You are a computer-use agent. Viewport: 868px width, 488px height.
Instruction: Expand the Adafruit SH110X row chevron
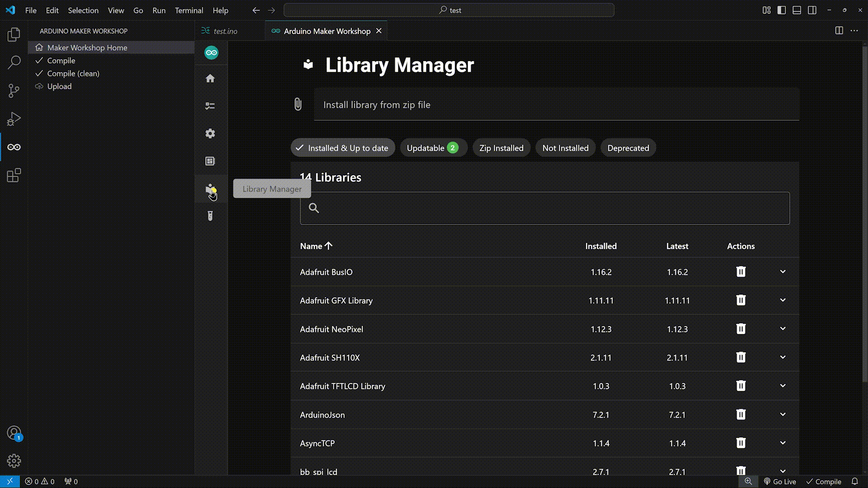click(x=783, y=357)
